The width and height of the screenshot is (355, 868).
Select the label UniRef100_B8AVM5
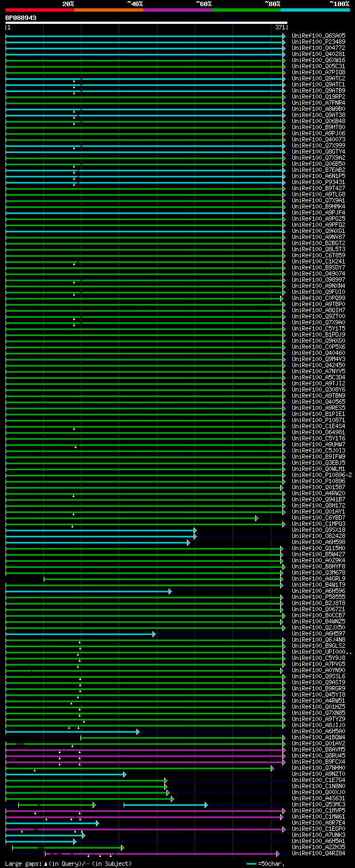pos(318,749)
